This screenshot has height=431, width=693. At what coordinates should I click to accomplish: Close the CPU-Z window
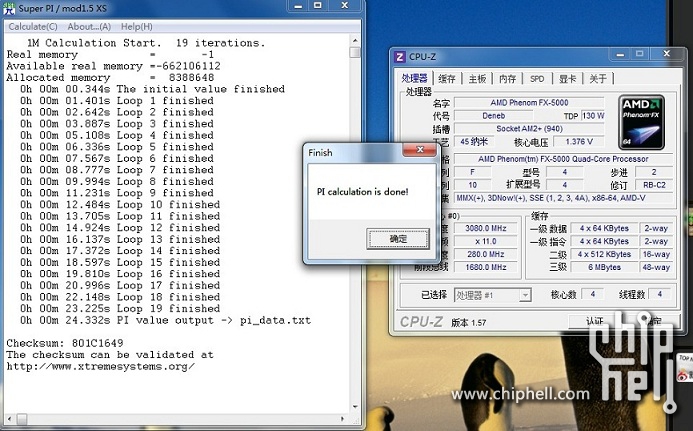pos(666,54)
